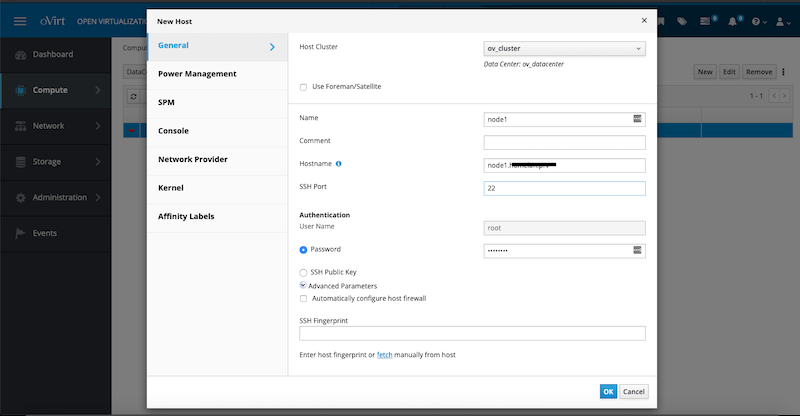The image size is (800, 416).
Task: Select the Console tab
Action: (217, 131)
